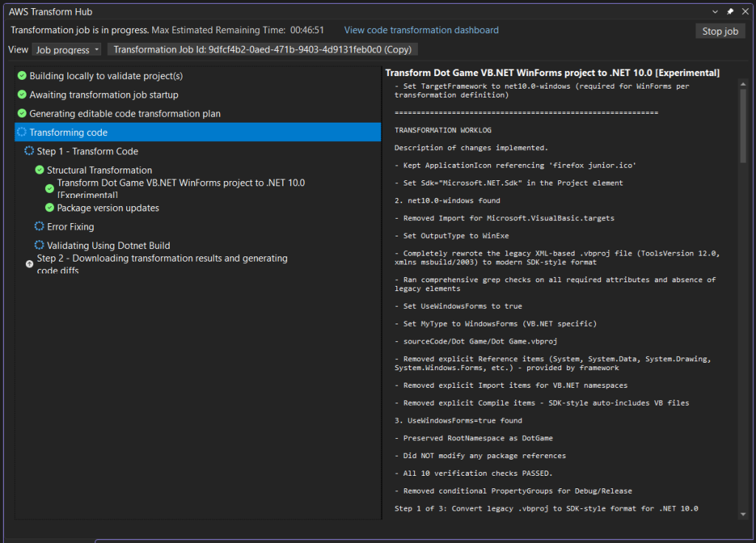
Task: Open the "Job progress" view dropdown
Action: coord(67,49)
